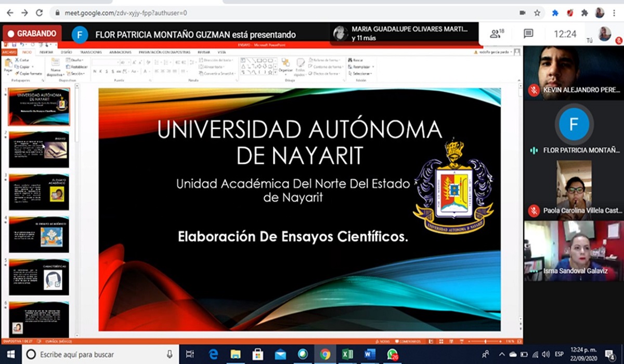Open the Chrome profile avatar
This screenshot has width=624, height=364.
coord(600,12)
